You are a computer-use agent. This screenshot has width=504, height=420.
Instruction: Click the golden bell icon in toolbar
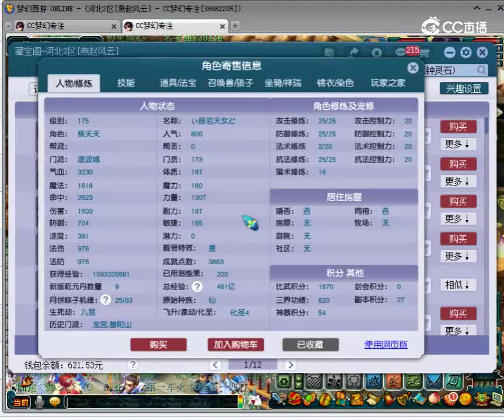(403, 399)
